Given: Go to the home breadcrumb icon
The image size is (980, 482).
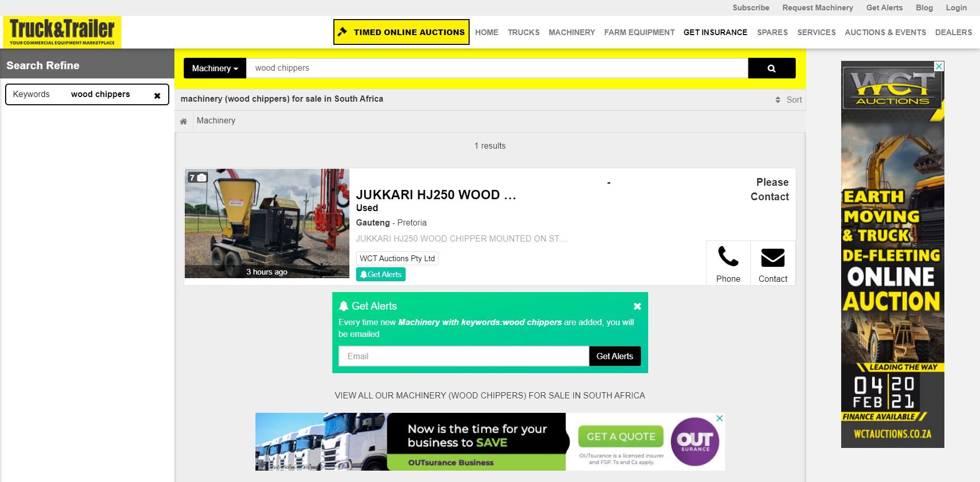Looking at the screenshot, I should point(183,121).
